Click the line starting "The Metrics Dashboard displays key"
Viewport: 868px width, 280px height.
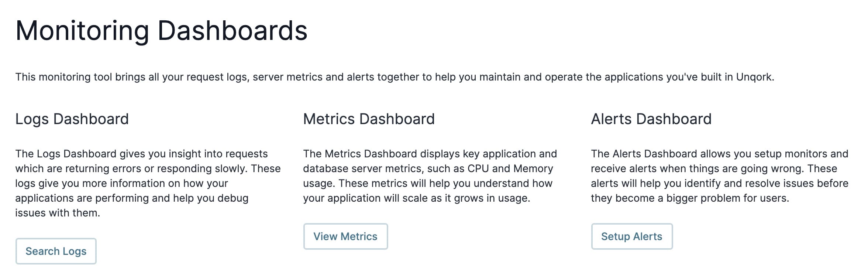coord(430,154)
